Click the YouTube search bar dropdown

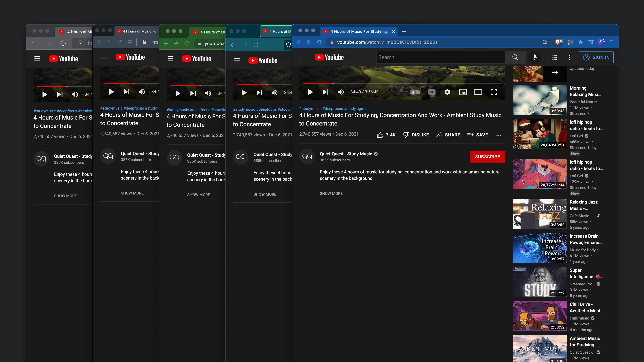point(441,57)
